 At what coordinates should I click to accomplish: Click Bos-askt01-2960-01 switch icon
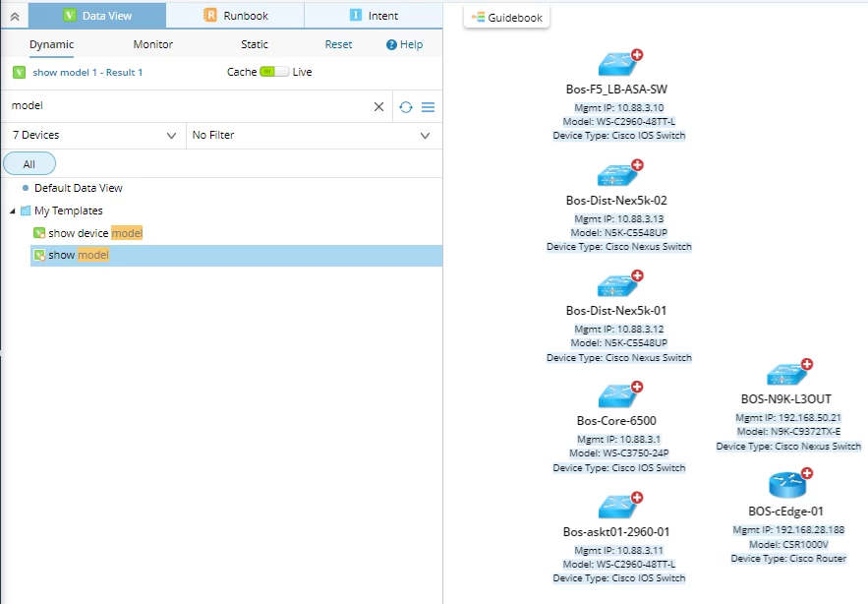pos(616,507)
